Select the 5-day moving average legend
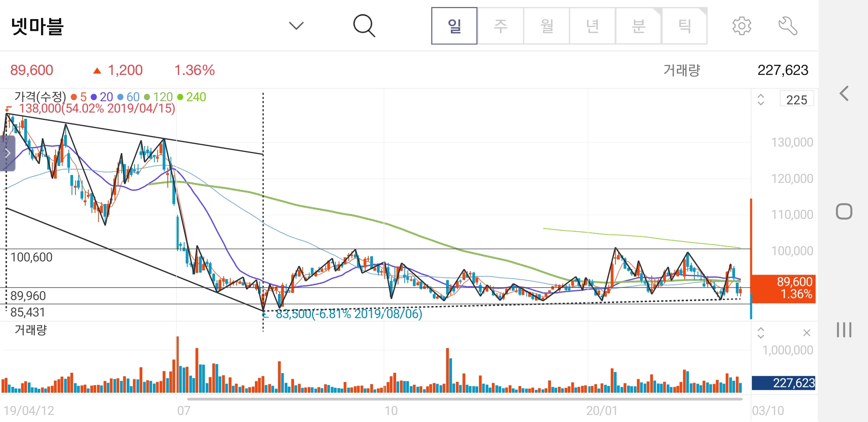 click(x=79, y=97)
